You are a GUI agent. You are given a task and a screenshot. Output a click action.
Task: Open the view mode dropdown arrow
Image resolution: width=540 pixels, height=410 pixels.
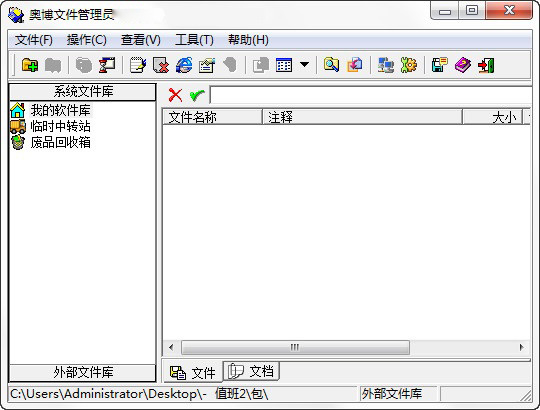[x=304, y=64]
